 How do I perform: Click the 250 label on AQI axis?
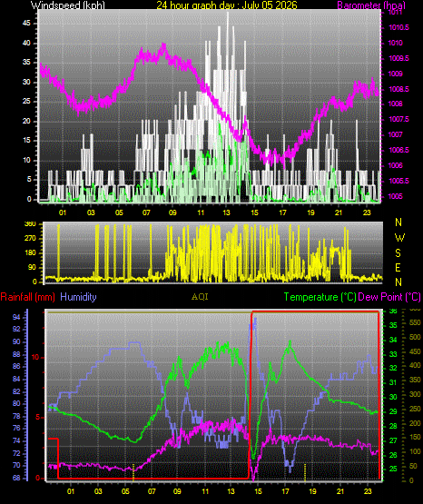(416, 409)
